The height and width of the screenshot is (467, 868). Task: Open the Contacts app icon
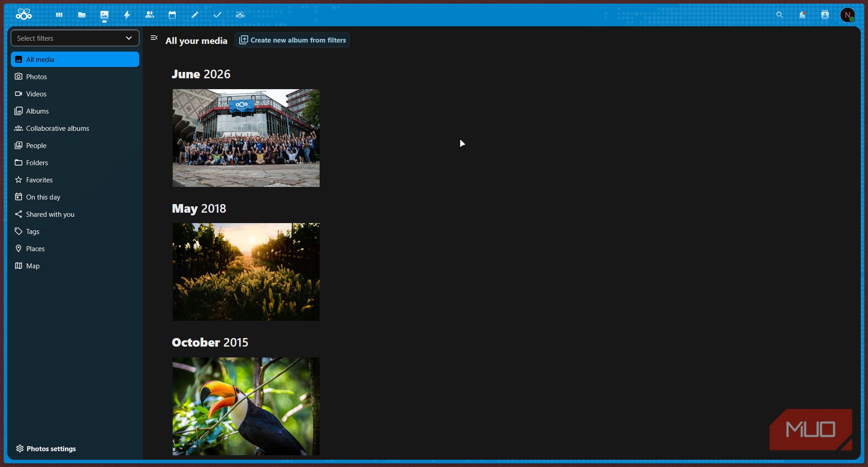click(150, 15)
